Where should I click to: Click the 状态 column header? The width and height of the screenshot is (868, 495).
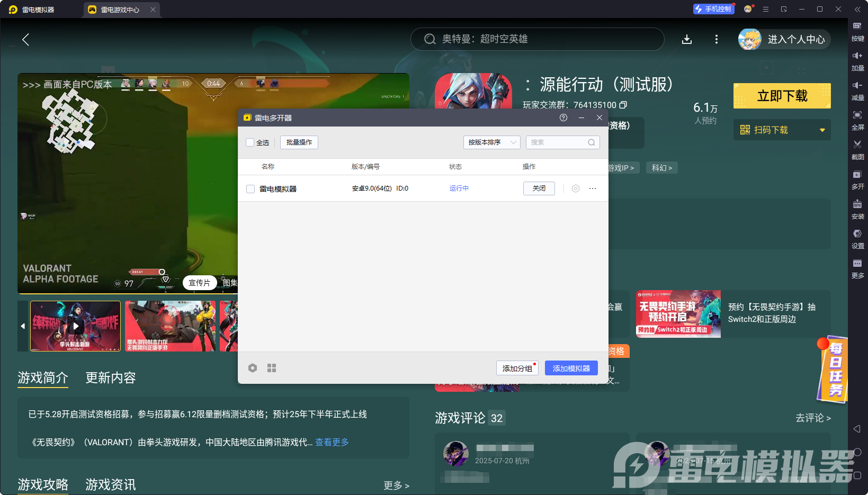pos(455,167)
